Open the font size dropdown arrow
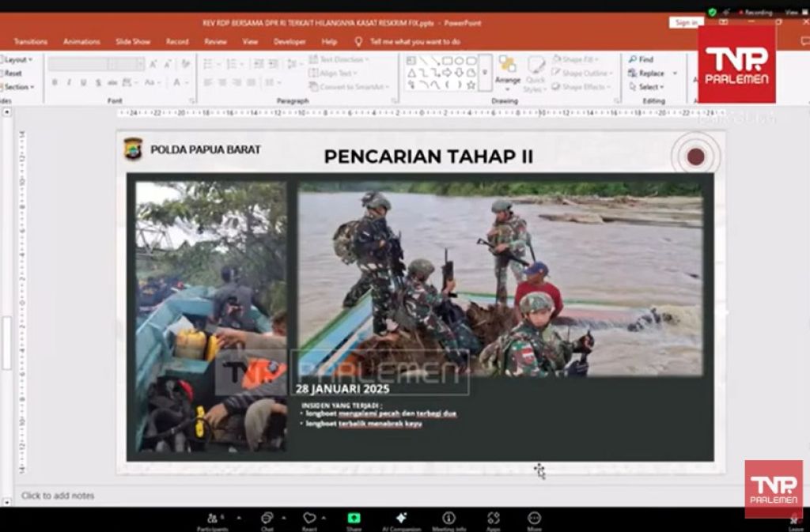The width and height of the screenshot is (810, 532). [x=141, y=64]
